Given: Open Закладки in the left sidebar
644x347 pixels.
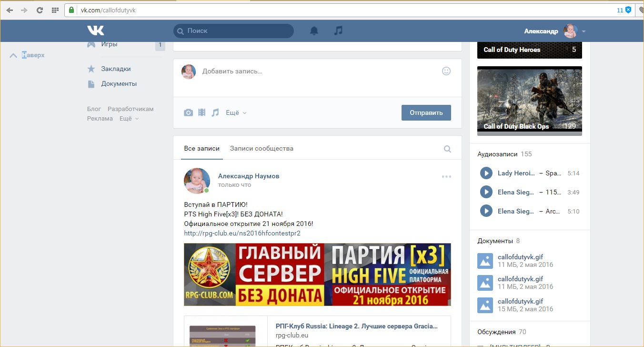Looking at the screenshot, I should coord(116,69).
